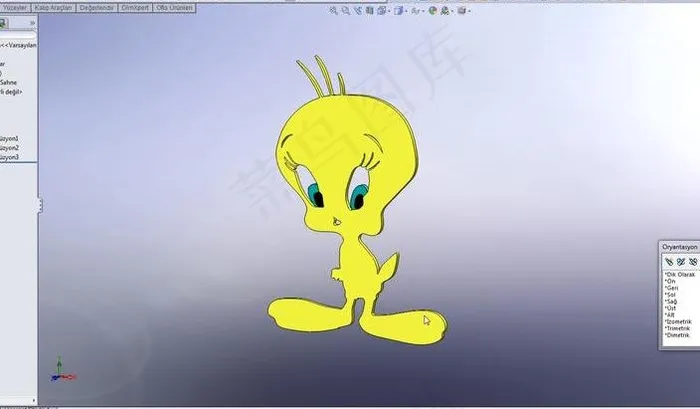Click the Edit Appearance sphere icon
This screenshot has width=700, height=409.
[433, 11]
